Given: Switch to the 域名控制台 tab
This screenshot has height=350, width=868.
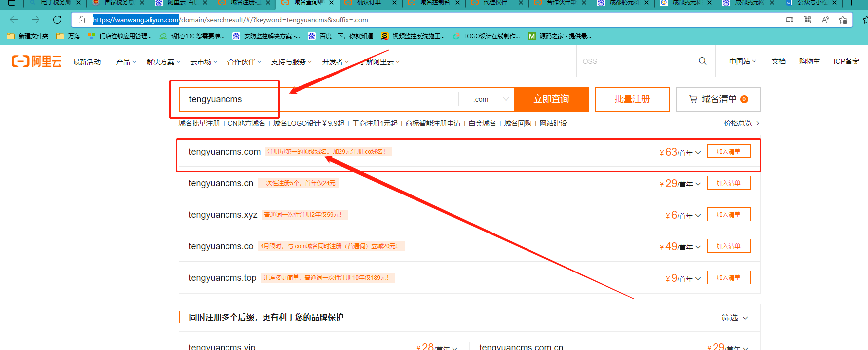Looking at the screenshot, I should [x=433, y=2].
